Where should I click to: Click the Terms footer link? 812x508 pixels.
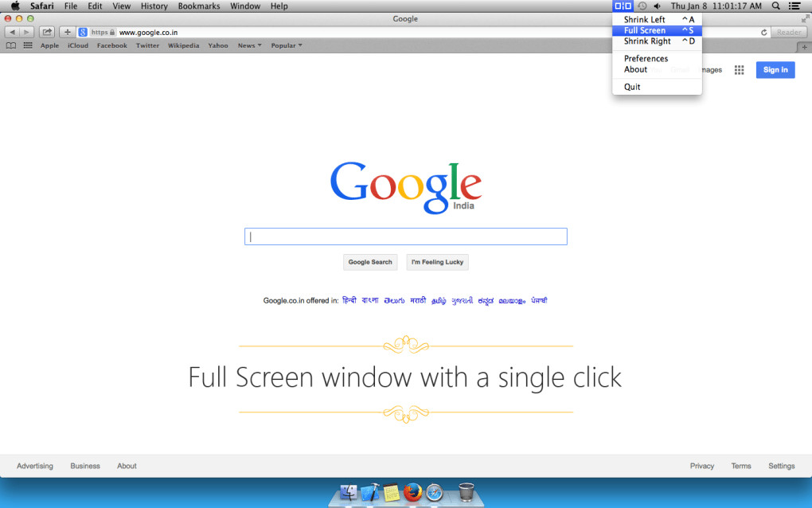click(x=741, y=466)
